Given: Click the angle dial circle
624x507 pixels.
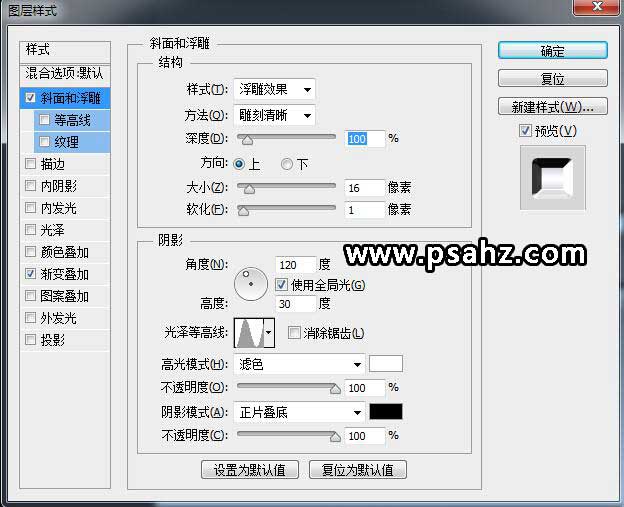Looking at the screenshot, I should point(250,284).
